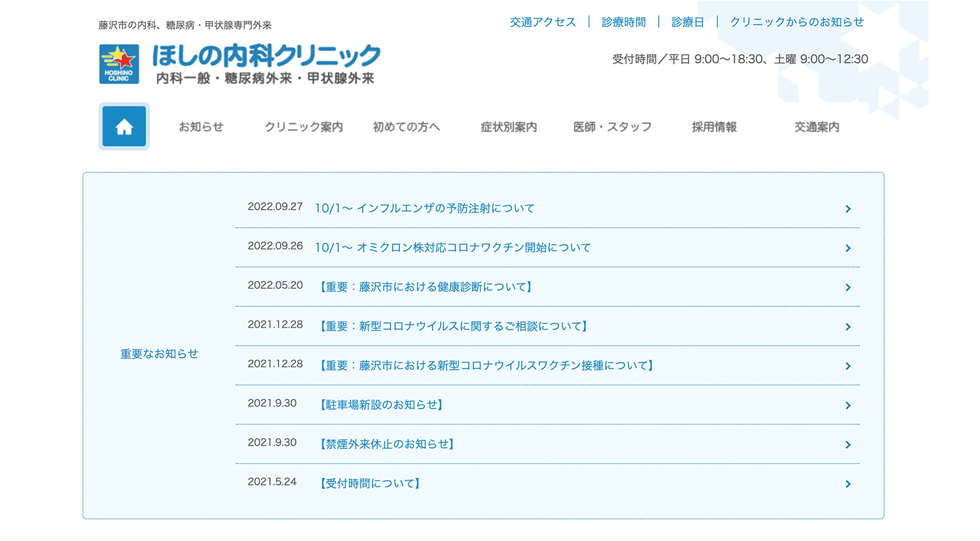Click arrow beside 駐車場新設のお知らせ row
The height and width of the screenshot is (541, 980).
[x=848, y=406]
